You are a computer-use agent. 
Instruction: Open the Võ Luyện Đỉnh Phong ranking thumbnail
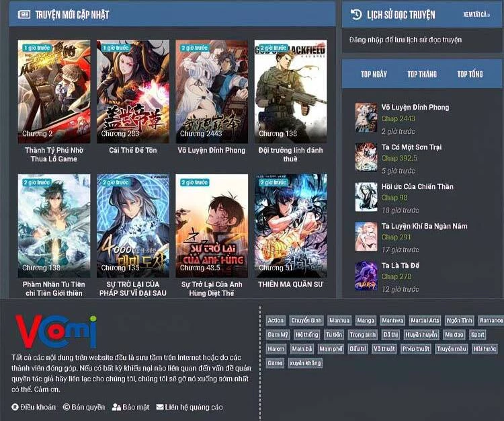pos(366,117)
